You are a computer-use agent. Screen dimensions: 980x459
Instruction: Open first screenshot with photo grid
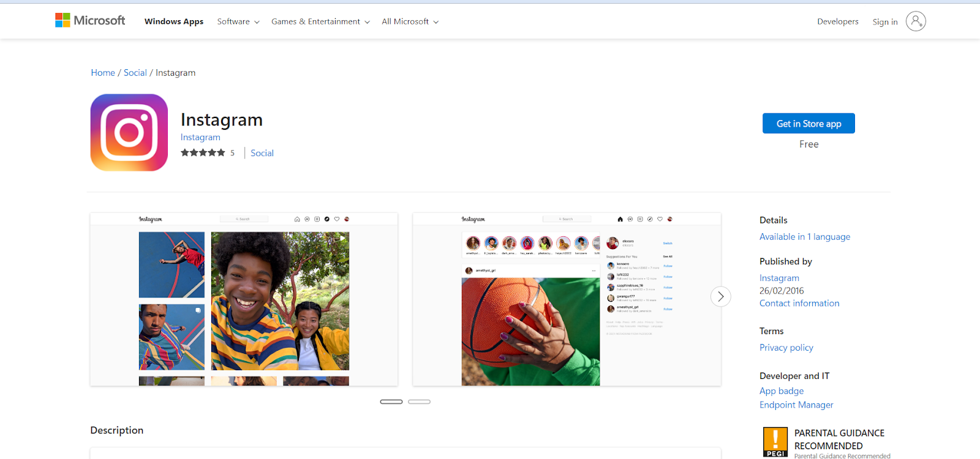point(244,299)
